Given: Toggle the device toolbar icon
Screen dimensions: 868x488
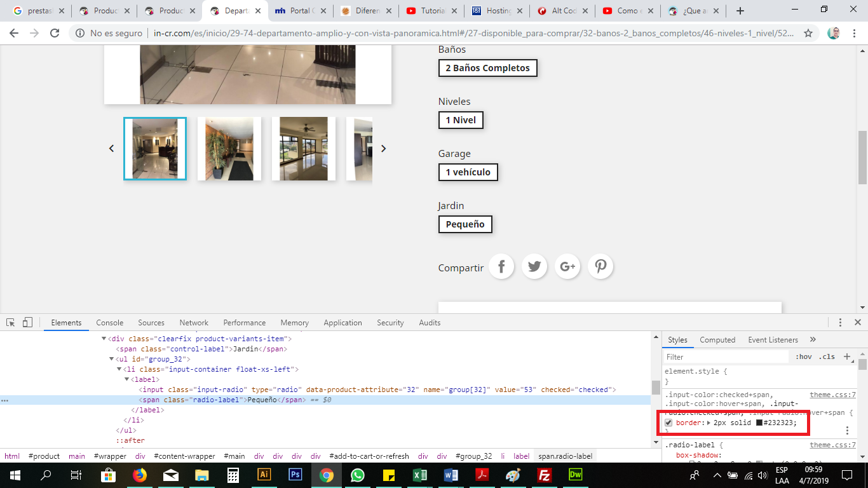Looking at the screenshot, I should (27, 322).
